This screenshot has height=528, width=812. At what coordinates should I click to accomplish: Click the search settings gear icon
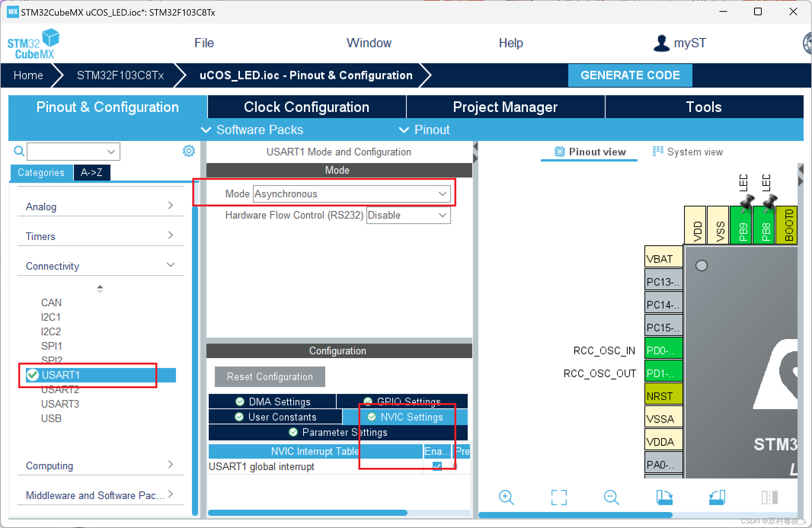pyautogui.click(x=189, y=151)
